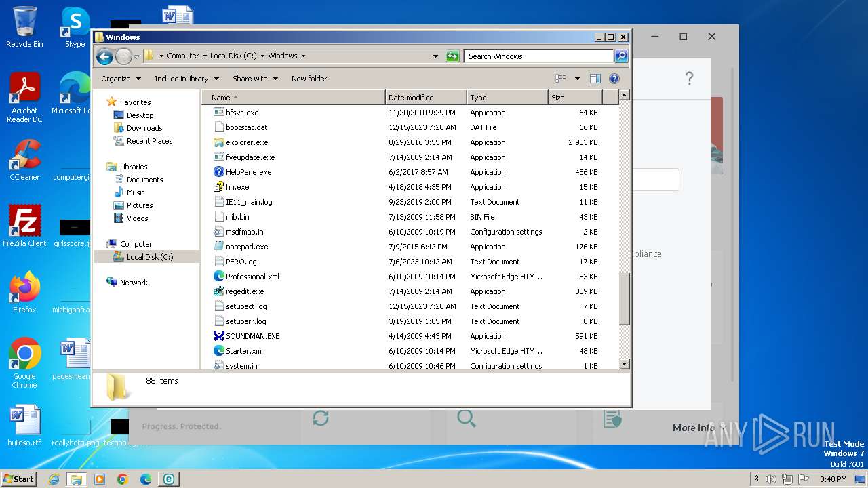The image size is (868, 488).
Task: Click the New folder button
Action: click(x=309, y=79)
